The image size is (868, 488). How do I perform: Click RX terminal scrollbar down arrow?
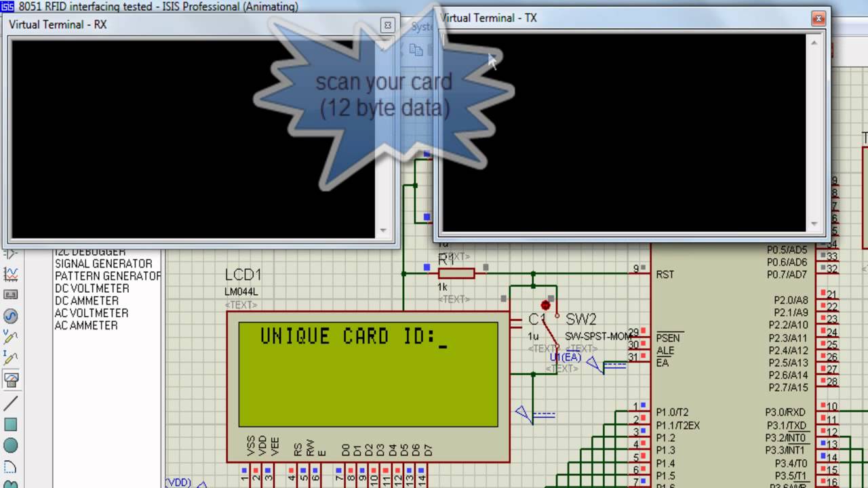[x=383, y=231]
